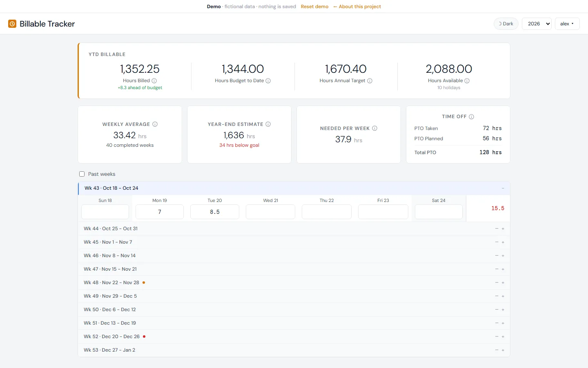Click the Thu 22 hours input
Image resolution: width=588 pixels, height=368 pixels.
tap(327, 212)
